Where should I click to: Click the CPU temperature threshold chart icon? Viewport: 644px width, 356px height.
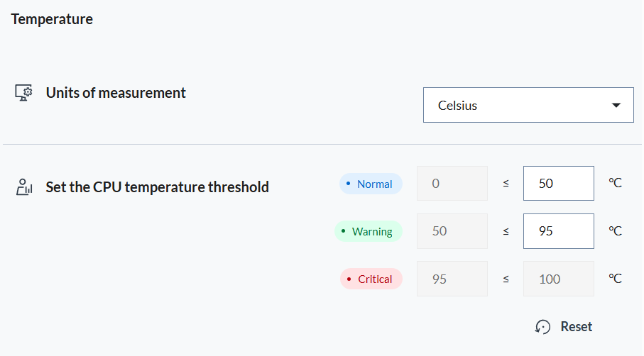click(24, 187)
